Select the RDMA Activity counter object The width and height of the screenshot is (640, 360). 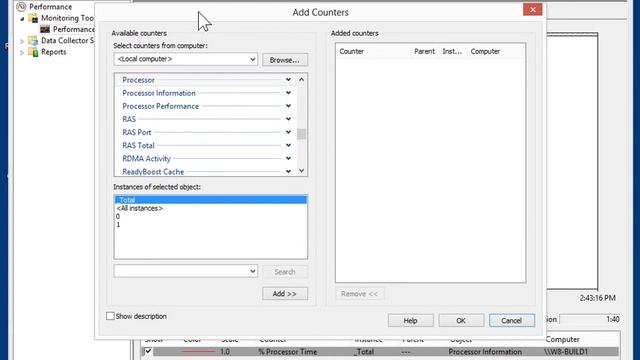146,158
